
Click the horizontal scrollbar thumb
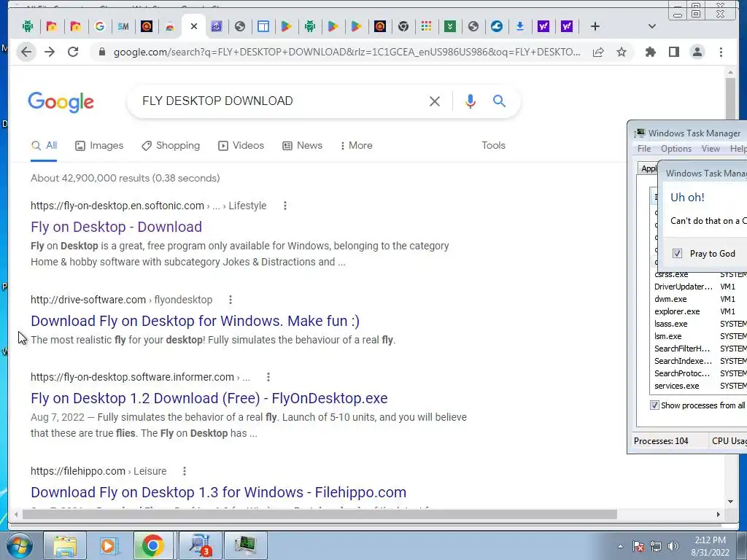[320, 514]
